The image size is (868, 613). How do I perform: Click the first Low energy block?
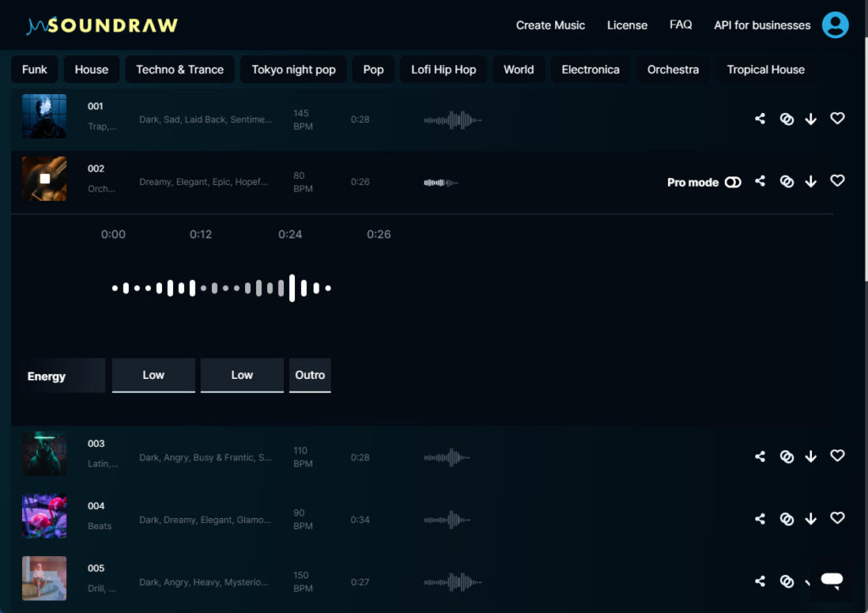point(153,375)
